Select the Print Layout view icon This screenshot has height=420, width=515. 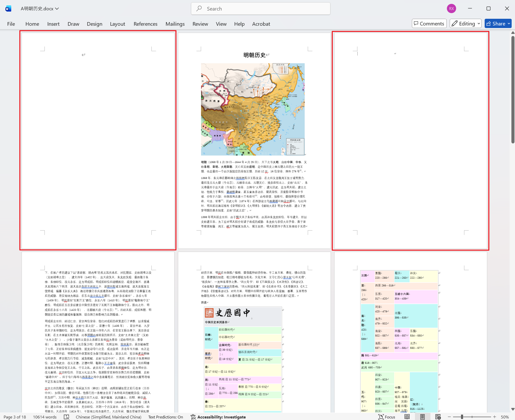click(x=423, y=417)
